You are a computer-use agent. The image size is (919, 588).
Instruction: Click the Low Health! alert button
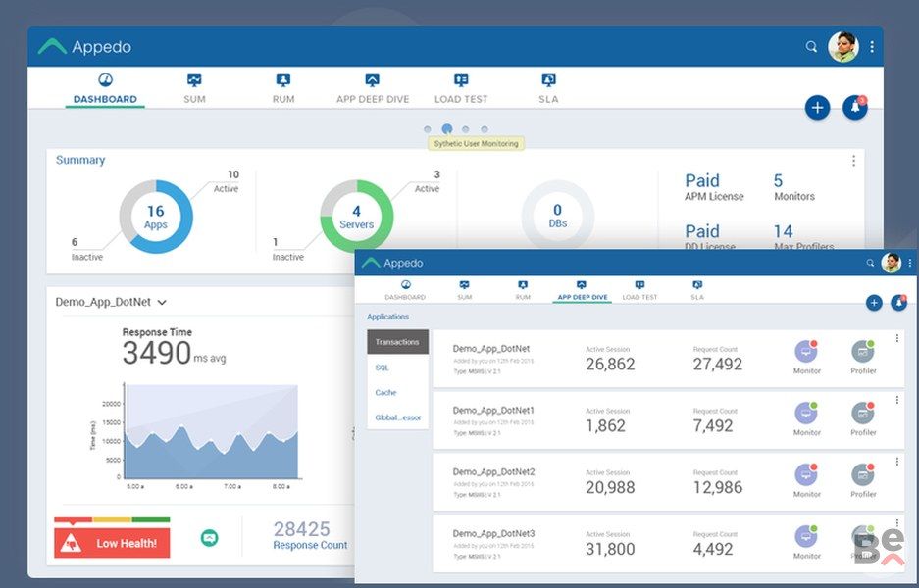click(x=112, y=543)
